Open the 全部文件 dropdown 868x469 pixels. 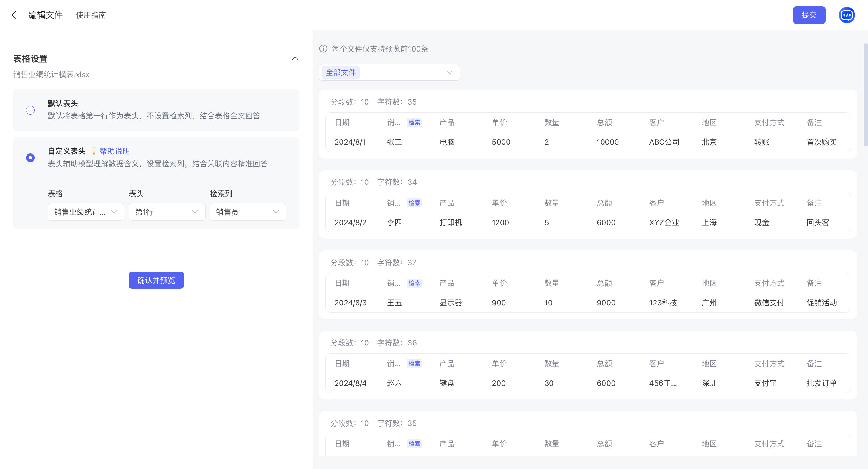[389, 72]
